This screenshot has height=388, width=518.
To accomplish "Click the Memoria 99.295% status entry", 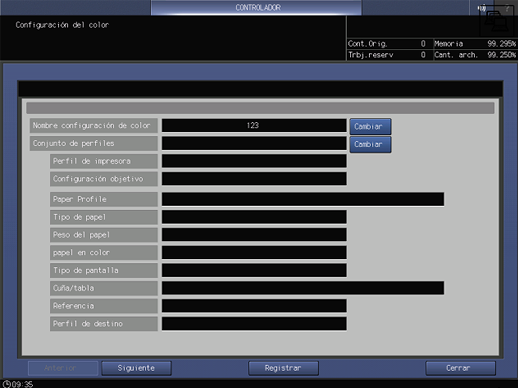I will (475, 44).
